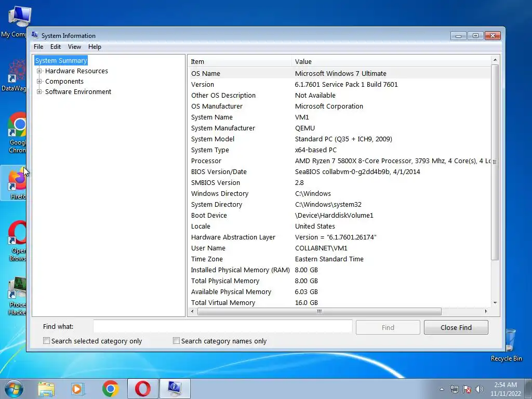Click the Item column header
This screenshot has height=399, width=532.
click(x=240, y=61)
